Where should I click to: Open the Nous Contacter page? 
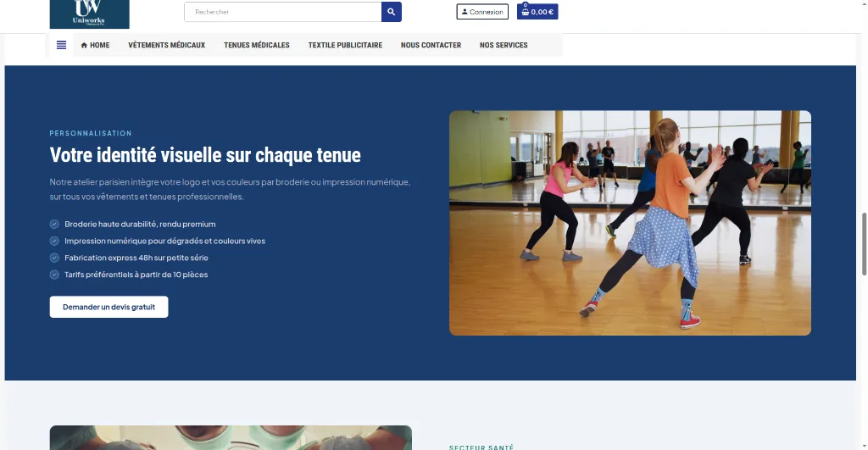(431, 46)
